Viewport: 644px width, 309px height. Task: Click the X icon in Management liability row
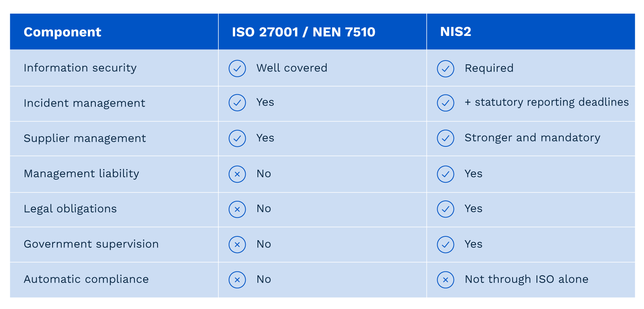pos(237,174)
